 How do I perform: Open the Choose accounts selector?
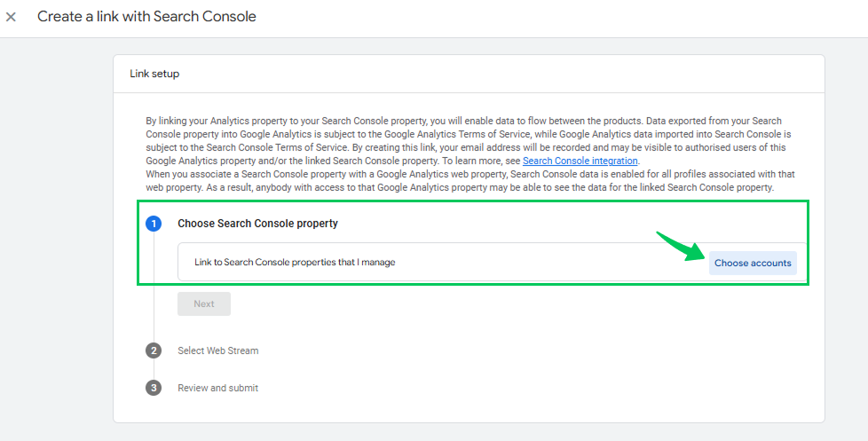(x=753, y=263)
